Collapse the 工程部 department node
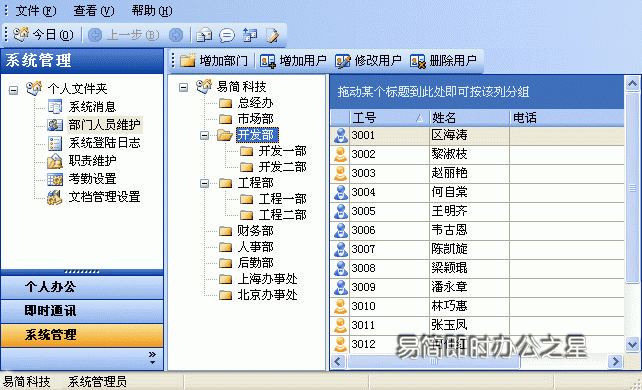The image size is (642, 390). coord(204,183)
